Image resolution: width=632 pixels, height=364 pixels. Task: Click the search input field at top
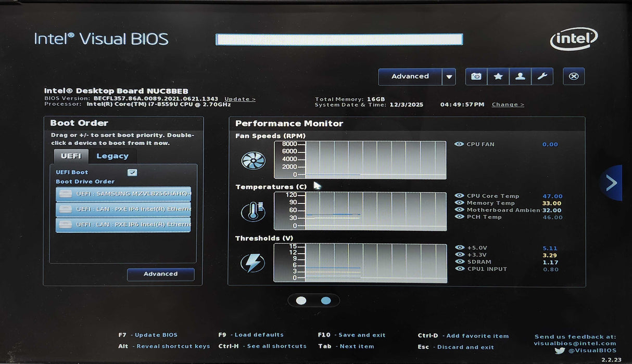pyautogui.click(x=339, y=40)
